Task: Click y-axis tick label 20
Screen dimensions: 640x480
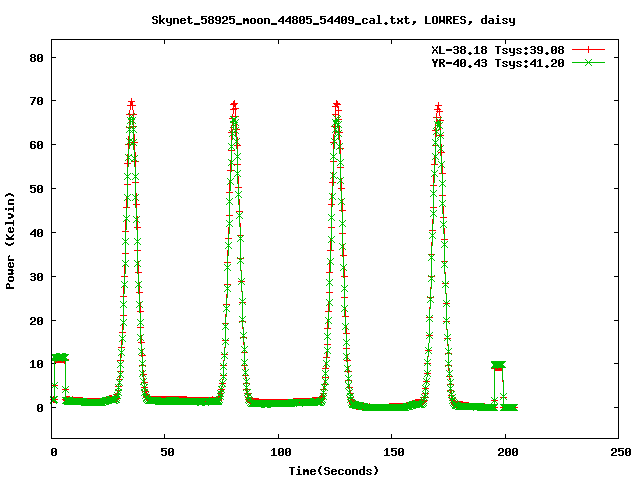Action: pyautogui.click(x=36, y=321)
